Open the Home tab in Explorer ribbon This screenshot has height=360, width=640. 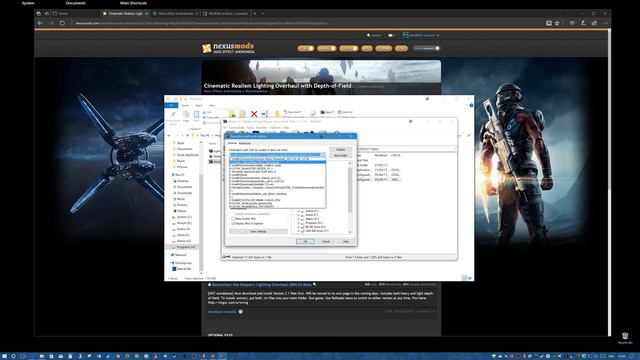(185, 105)
